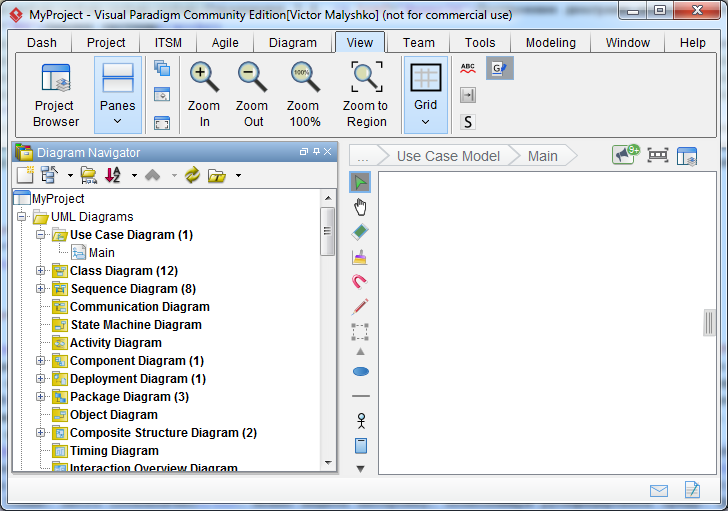The width and height of the screenshot is (728, 511).
Task: Click the Zoom In magnifier
Action: (x=204, y=95)
